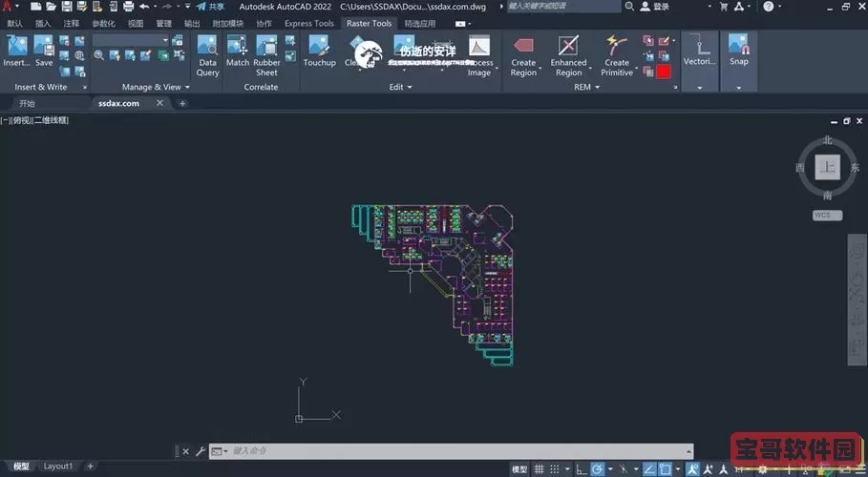This screenshot has width=868, height=477.
Task: Toggle object snap tracking in status bar
Action: point(648,469)
